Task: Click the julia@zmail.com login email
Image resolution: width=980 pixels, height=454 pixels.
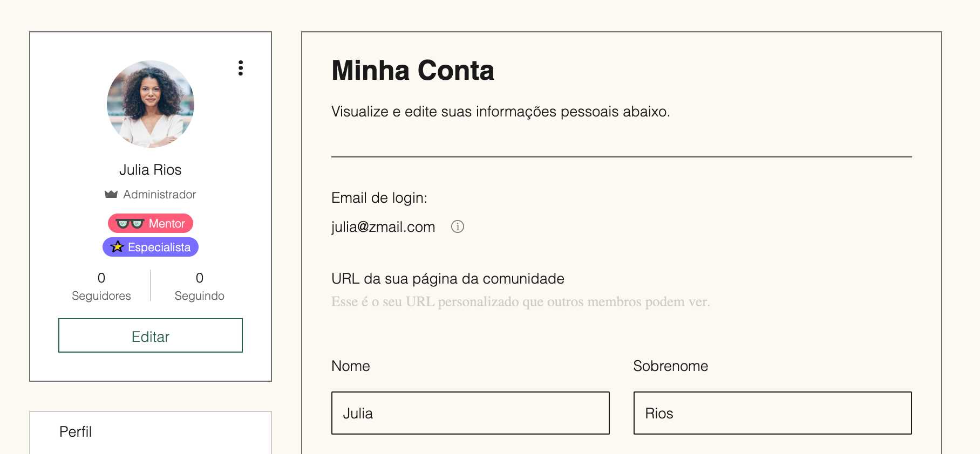Action: [383, 227]
